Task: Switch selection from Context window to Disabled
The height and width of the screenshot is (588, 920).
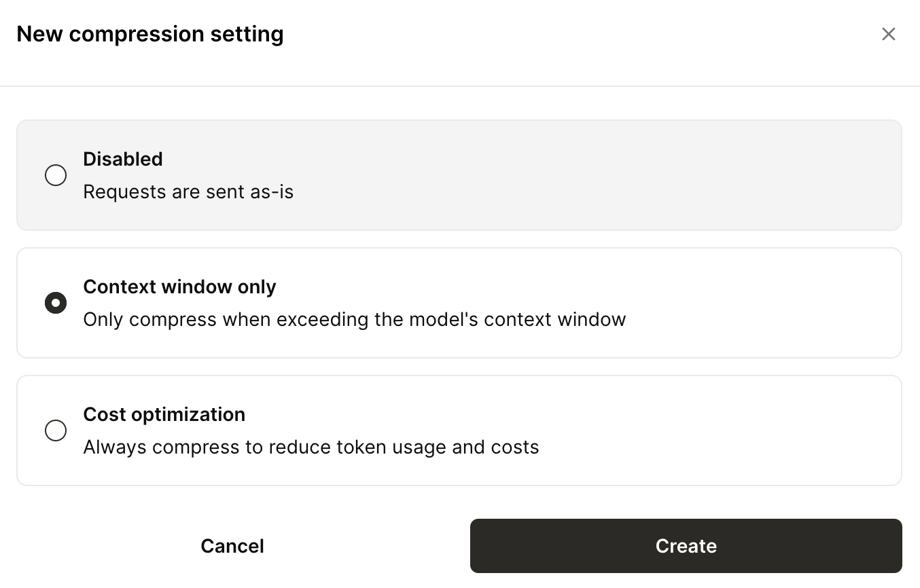Action: tap(56, 175)
